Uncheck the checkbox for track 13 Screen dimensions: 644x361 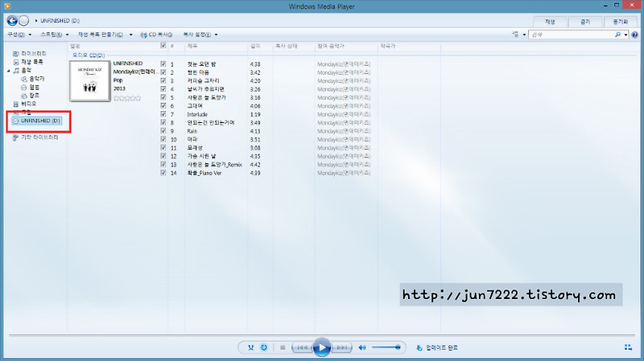pos(163,165)
